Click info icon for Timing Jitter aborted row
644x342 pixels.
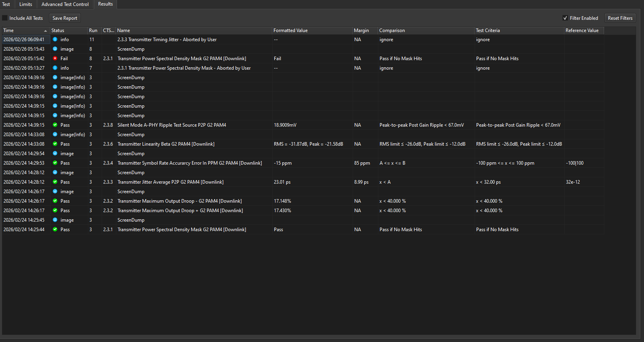55,40
